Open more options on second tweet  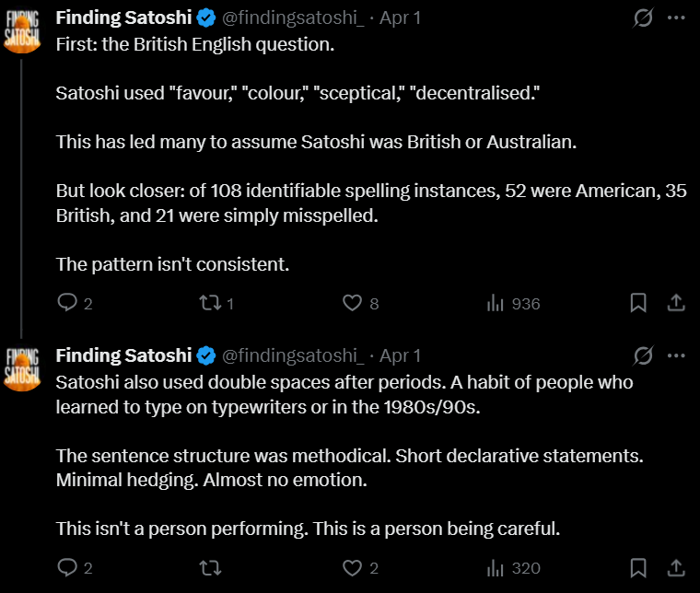(676, 355)
